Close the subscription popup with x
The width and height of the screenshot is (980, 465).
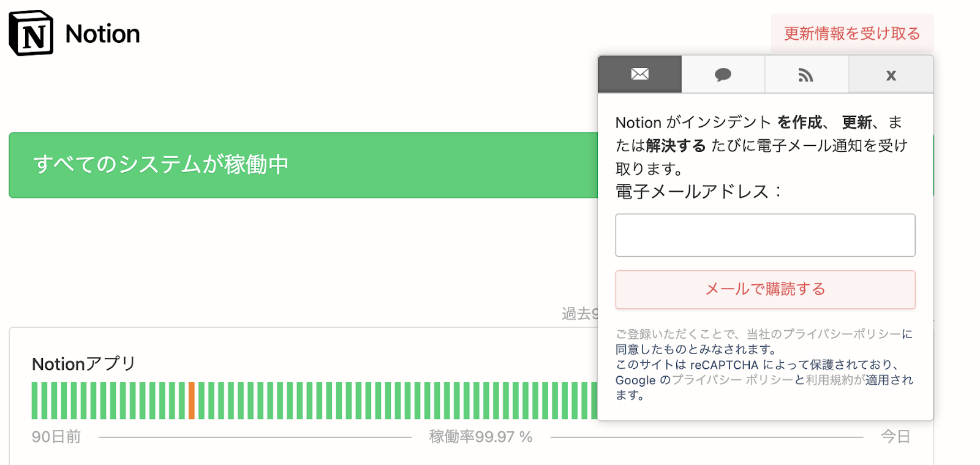pyautogui.click(x=891, y=74)
